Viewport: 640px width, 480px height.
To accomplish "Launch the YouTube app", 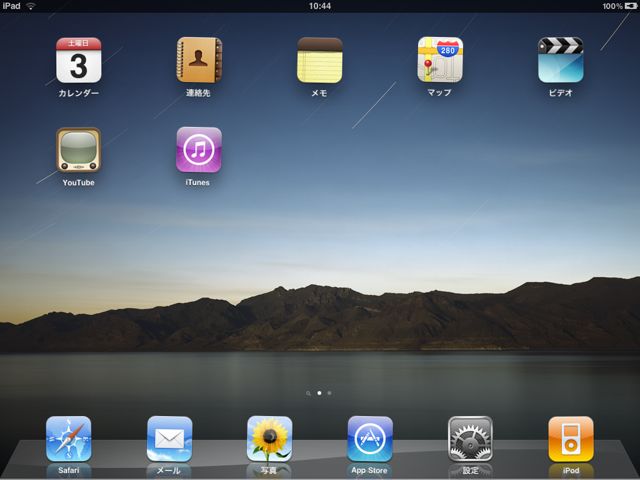I will 78,150.
